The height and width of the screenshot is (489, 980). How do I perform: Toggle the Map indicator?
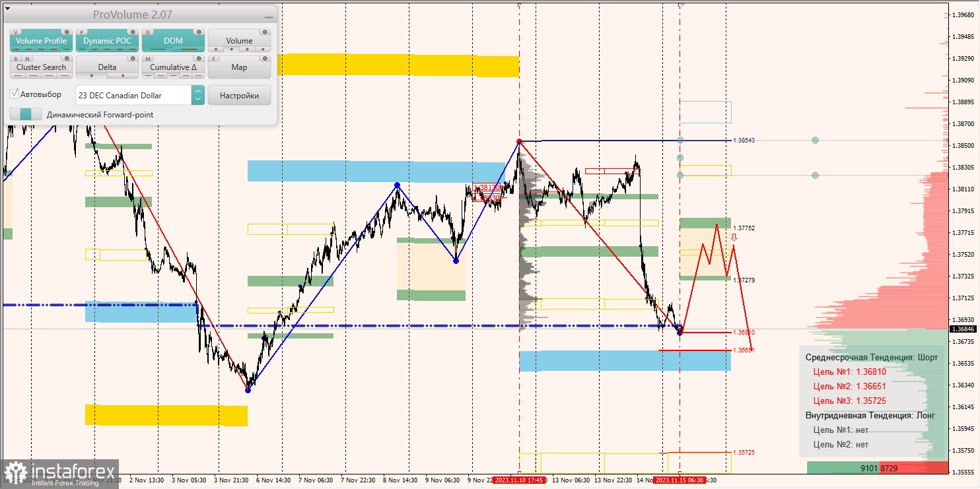(239, 67)
